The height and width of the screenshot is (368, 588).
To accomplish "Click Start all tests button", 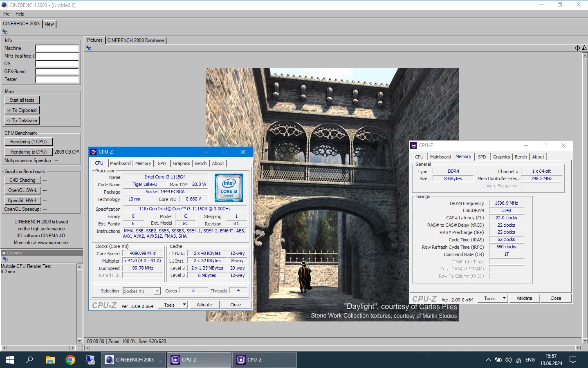I will click(22, 100).
